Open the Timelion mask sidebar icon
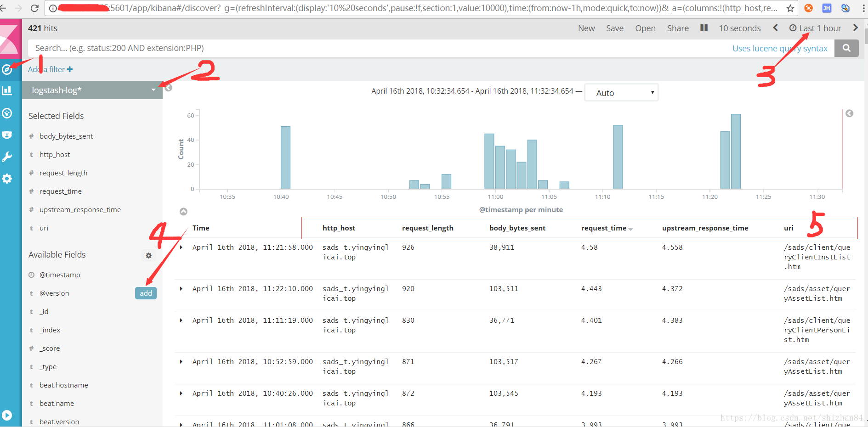This screenshot has height=427, width=868. [7, 135]
